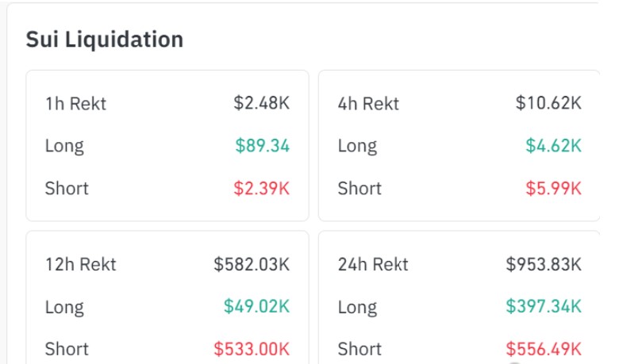Image resolution: width=619 pixels, height=364 pixels.
Task: Select the 4h Rekt label
Action: point(368,104)
